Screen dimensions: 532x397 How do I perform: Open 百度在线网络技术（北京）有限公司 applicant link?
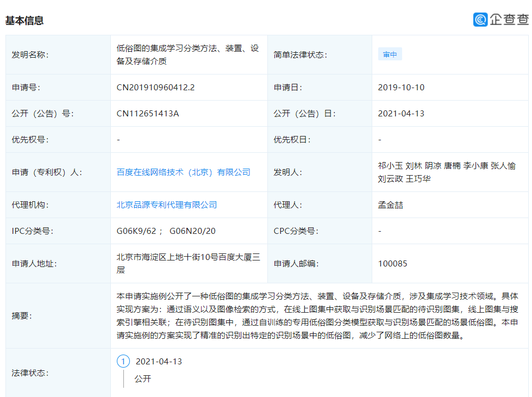183,172
